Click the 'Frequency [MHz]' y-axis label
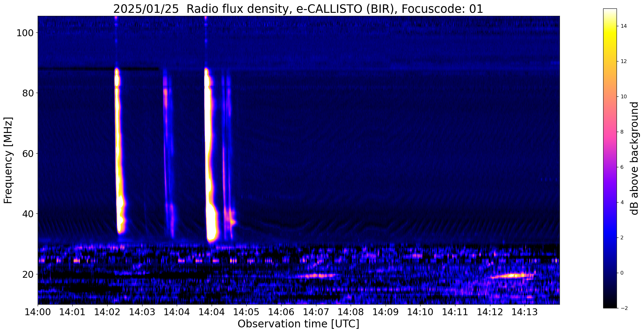The height and width of the screenshot is (333, 644). pyautogui.click(x=8, y=160)
